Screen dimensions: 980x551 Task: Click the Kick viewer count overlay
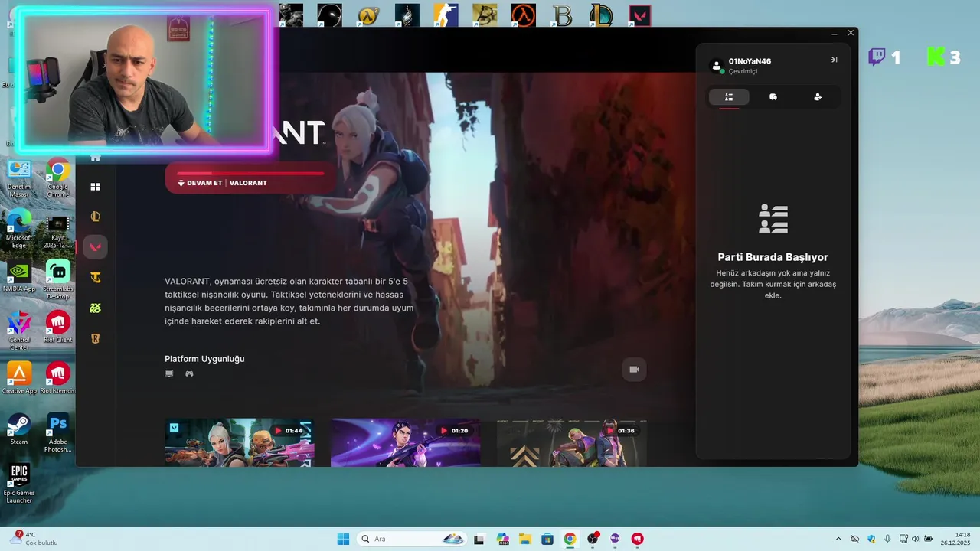point(943,57)
